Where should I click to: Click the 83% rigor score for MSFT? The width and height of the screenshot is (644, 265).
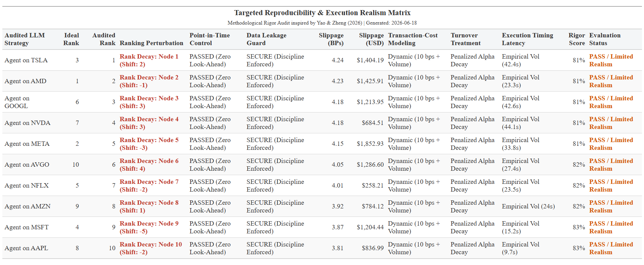pyautogui.click(x=579, y=227)
